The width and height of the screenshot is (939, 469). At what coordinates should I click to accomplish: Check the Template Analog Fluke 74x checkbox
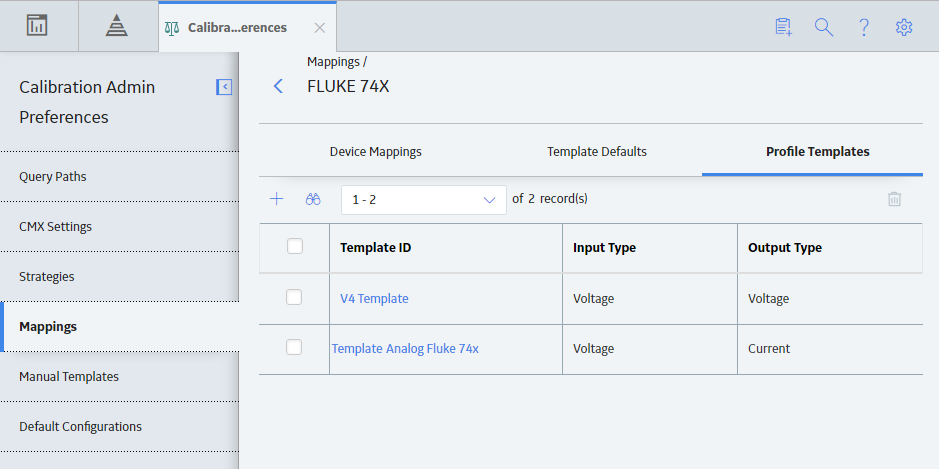tap(294, 347)
